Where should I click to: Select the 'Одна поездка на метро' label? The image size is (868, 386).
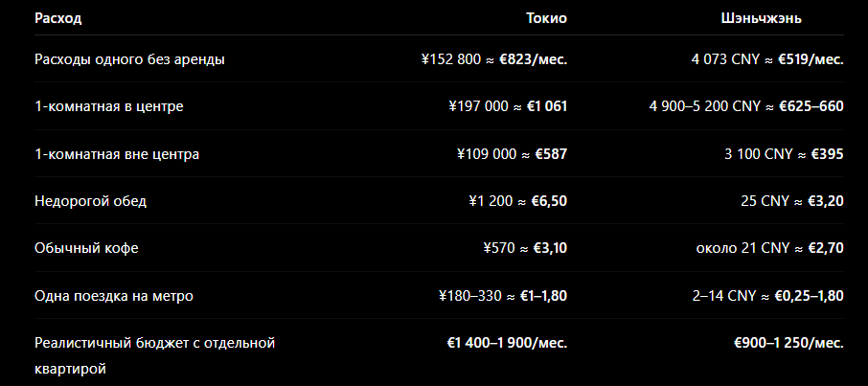113,296
